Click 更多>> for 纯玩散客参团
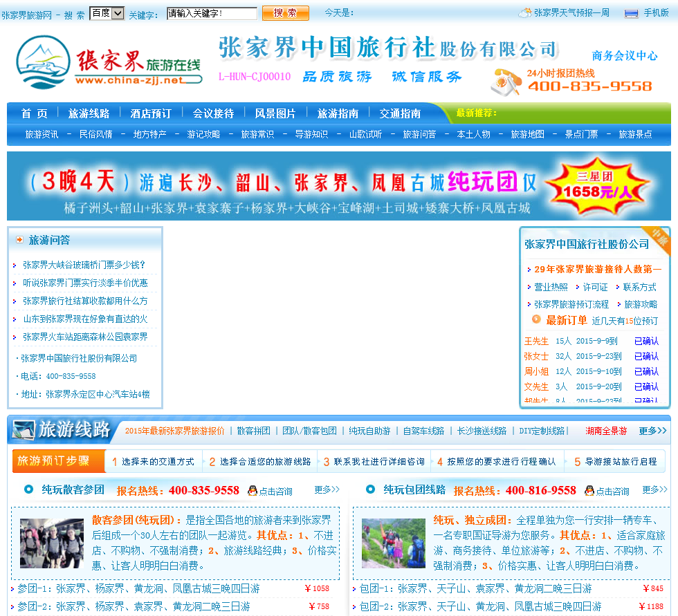678x616 pixels. pyautogui.click(x=327, y=489)
